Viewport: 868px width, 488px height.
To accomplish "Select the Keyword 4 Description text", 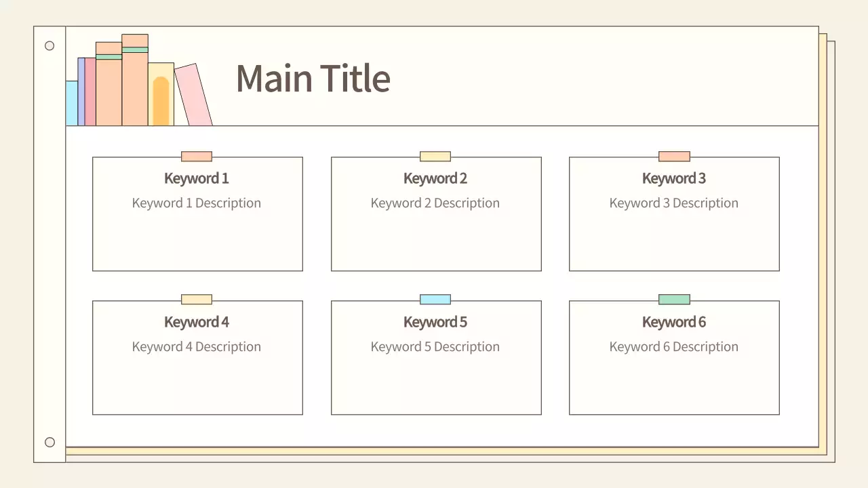I will 197,347.
